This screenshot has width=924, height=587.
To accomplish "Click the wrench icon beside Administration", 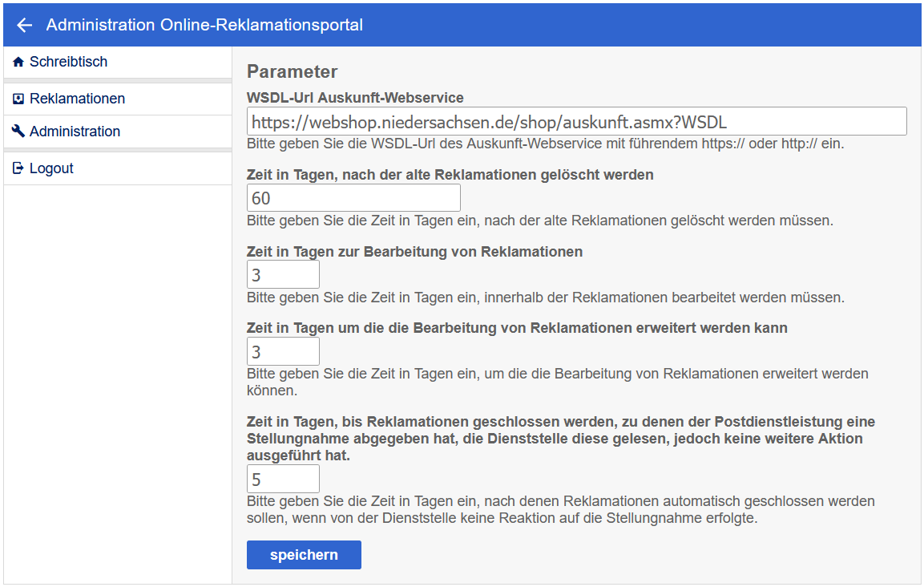I will (x=18, y=132).
